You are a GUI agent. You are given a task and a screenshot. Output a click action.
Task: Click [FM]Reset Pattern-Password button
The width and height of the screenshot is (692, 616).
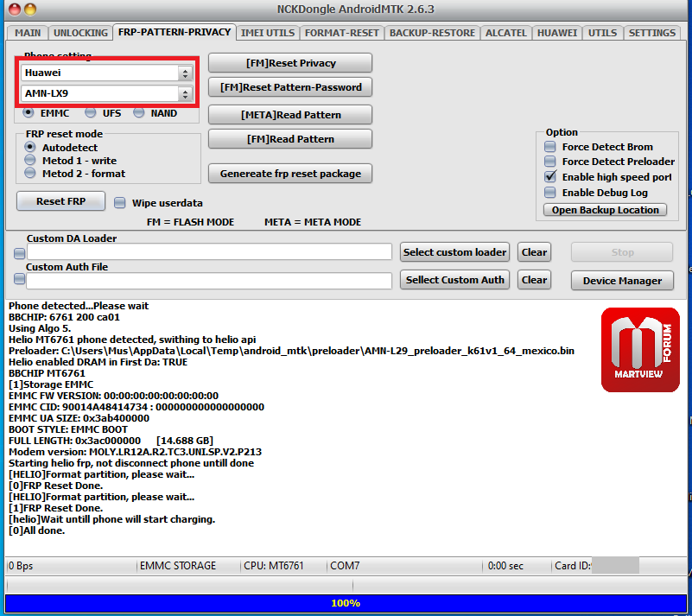pyautogui.click(x=290, y=87)
